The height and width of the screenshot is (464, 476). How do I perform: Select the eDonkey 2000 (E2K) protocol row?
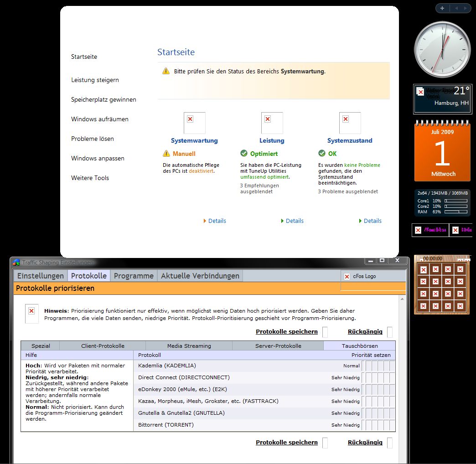264,389
